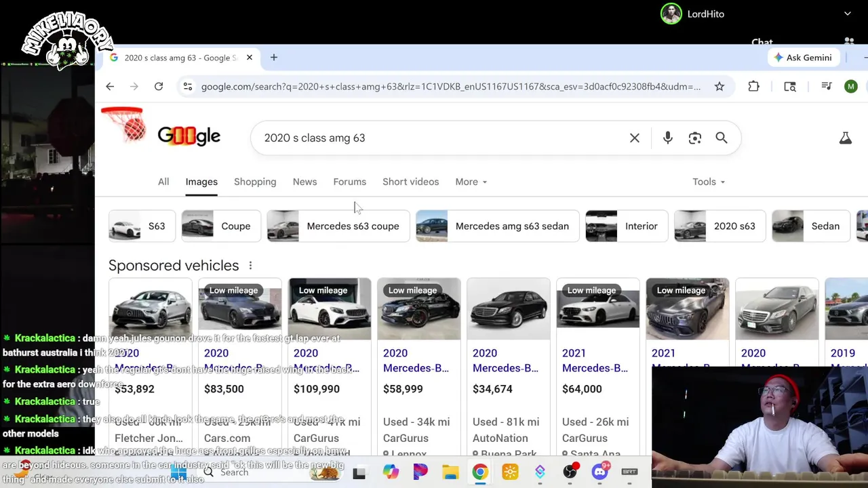
Task: Expand the LordHito stream dropdown chevron
Action: pos(848,14)
